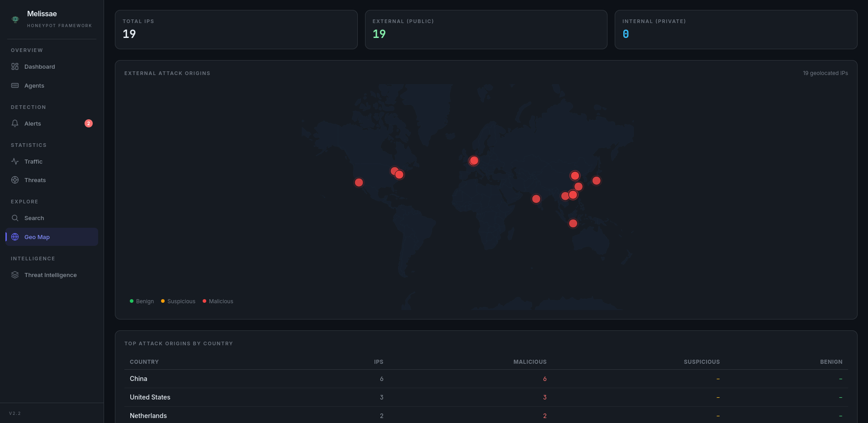This screenshot has width=868, height=423.
Task: Select the Netherlands row
Action: (x=486, y=416)
